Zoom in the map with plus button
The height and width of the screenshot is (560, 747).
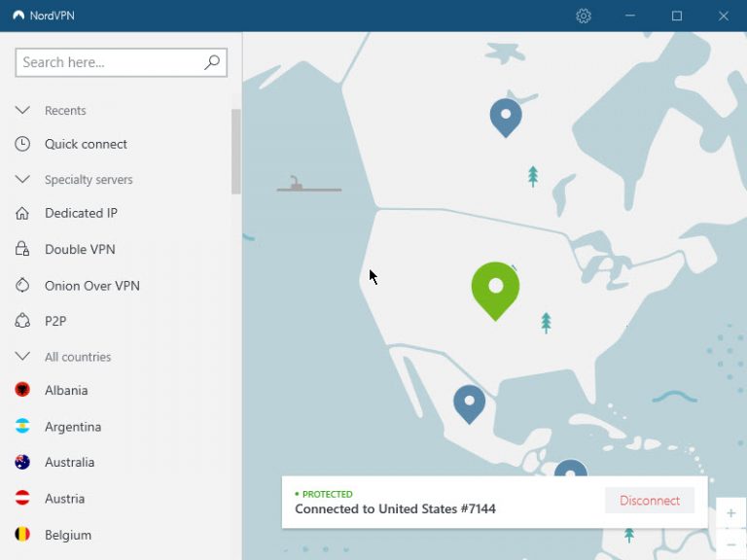(x=730, y=513)
